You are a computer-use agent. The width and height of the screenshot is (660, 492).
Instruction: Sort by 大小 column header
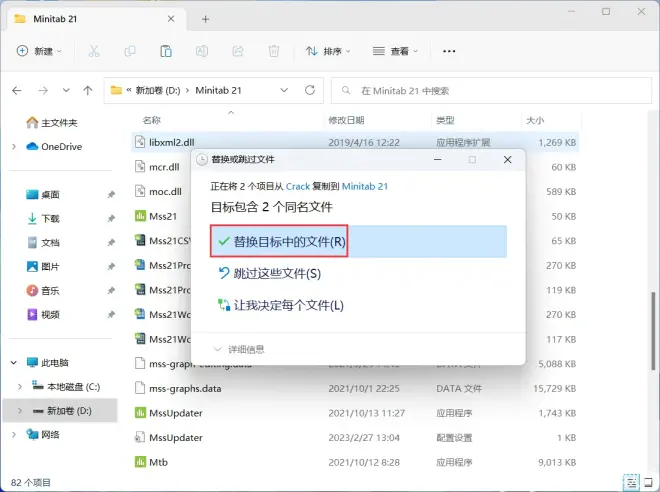tap(535, 120)
